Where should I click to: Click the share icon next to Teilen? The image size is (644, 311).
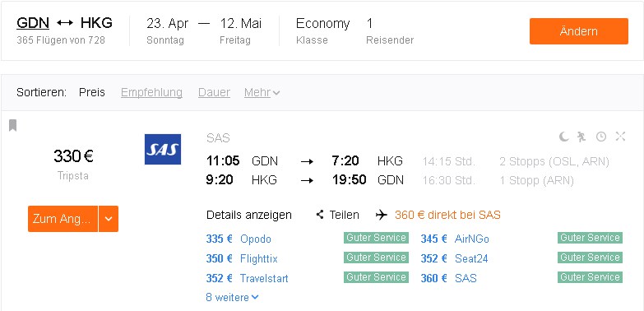[320, 215]
